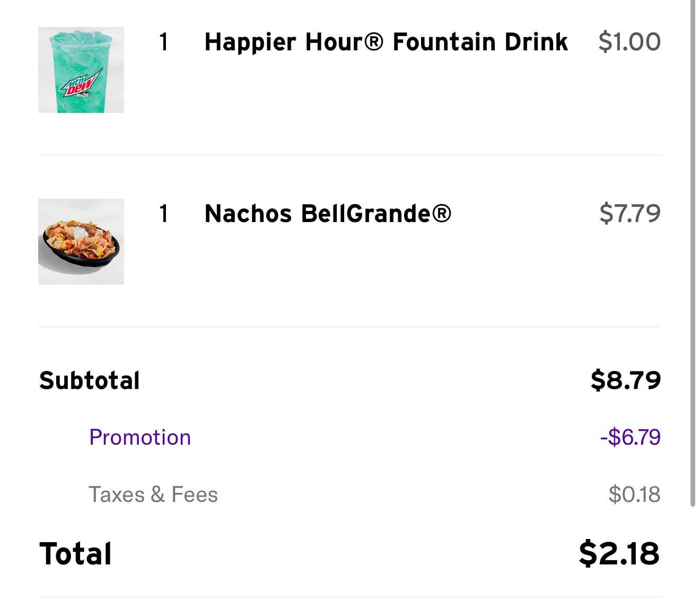Click the $1.00 drink price
The width and height of the screenshot is (700, 610).
click(629, 42)
